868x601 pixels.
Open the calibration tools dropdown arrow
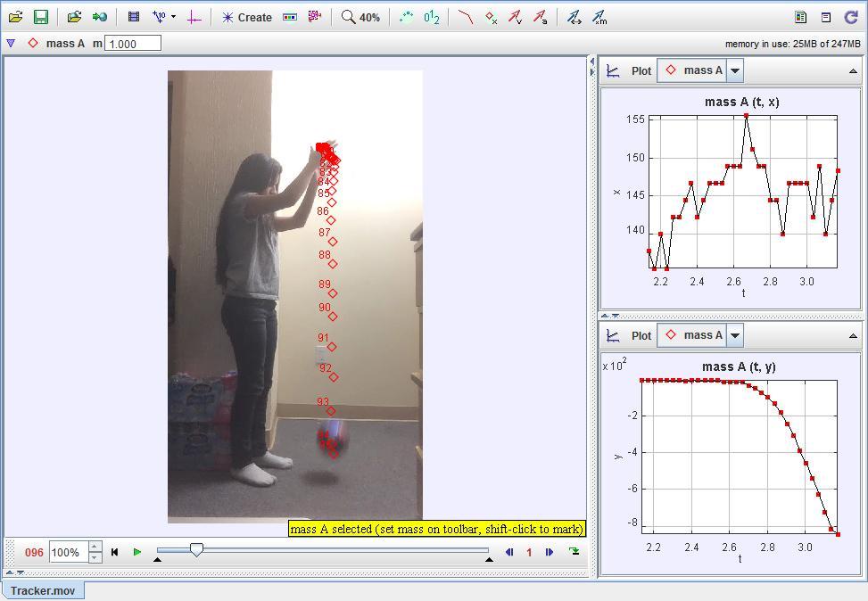[x=173, y=17]
